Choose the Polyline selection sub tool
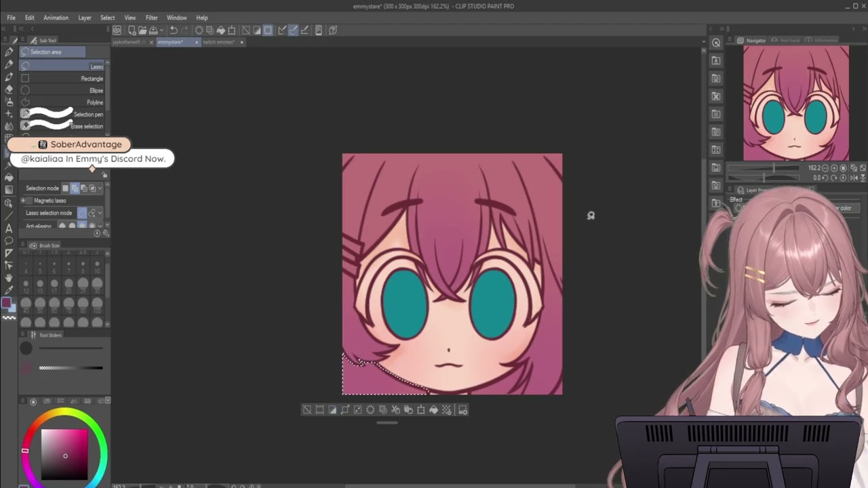This screenshot has height=488, width=868. (x=62, y=102)
